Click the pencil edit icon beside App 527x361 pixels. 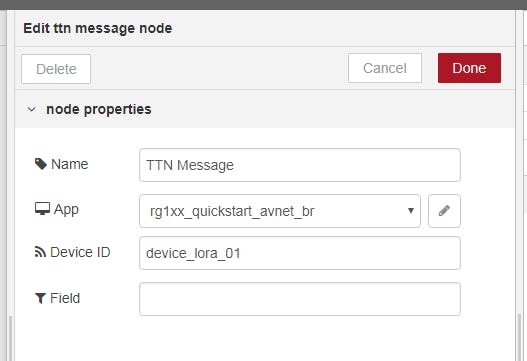[x=444, y=211]
